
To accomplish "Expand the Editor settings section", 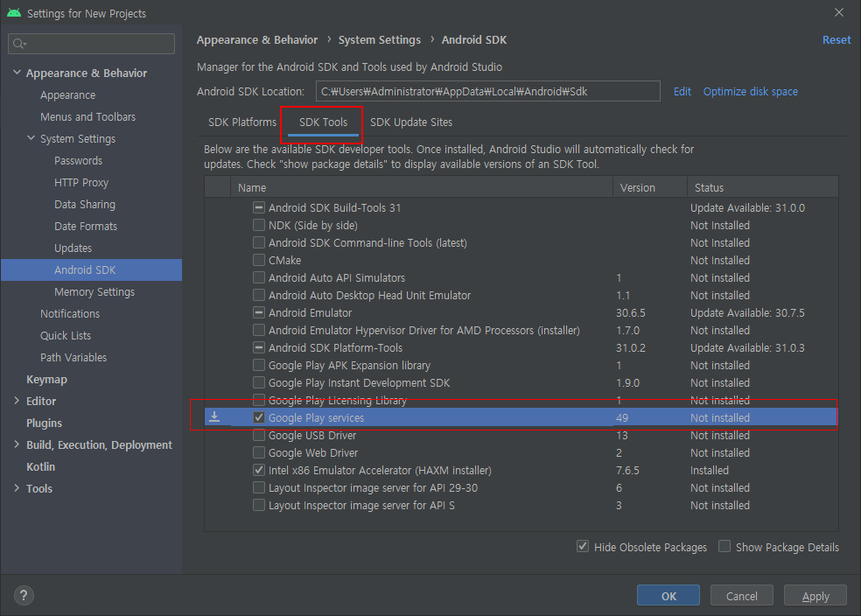I will click(x=17, y=401).
